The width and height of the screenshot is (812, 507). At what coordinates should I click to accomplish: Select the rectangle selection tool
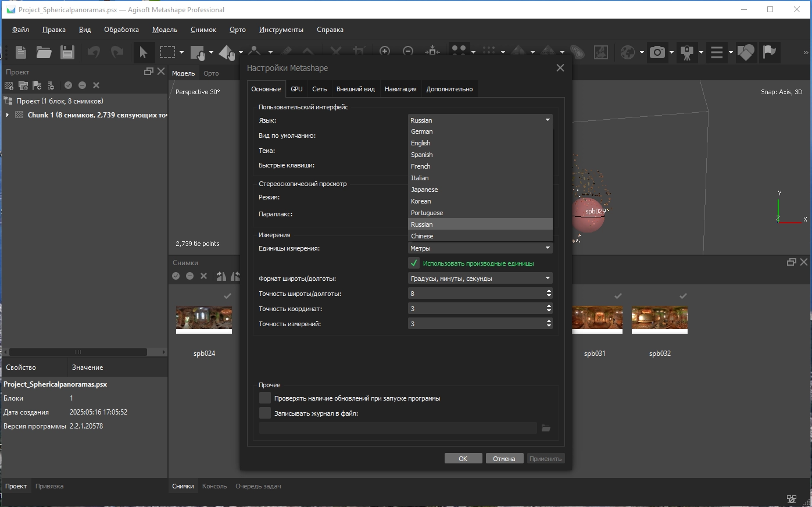coord(167,52)
